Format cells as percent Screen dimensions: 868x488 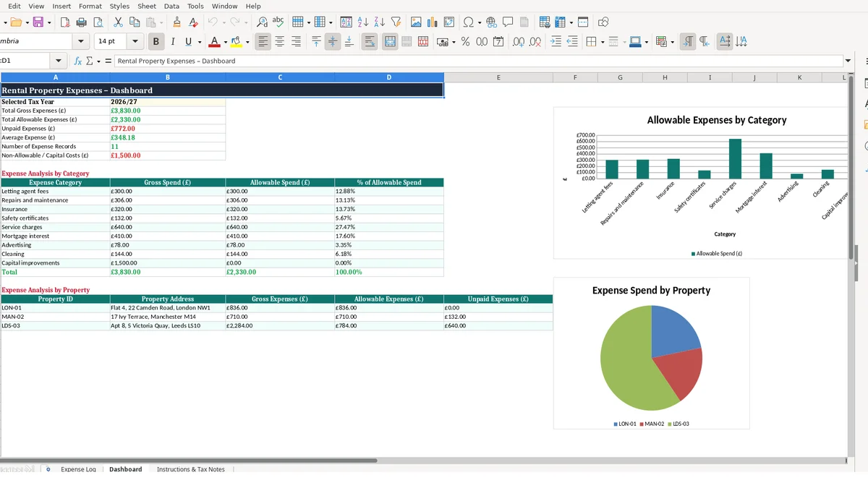point(465,42)
